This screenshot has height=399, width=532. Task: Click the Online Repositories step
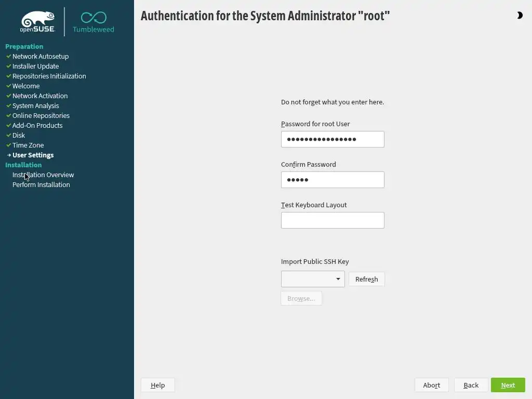(41, 115)
